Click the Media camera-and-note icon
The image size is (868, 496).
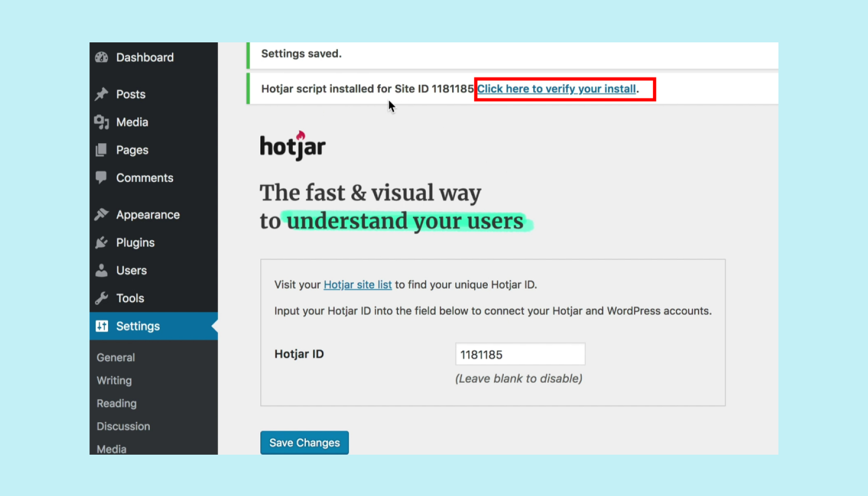[x=101, y=122]
